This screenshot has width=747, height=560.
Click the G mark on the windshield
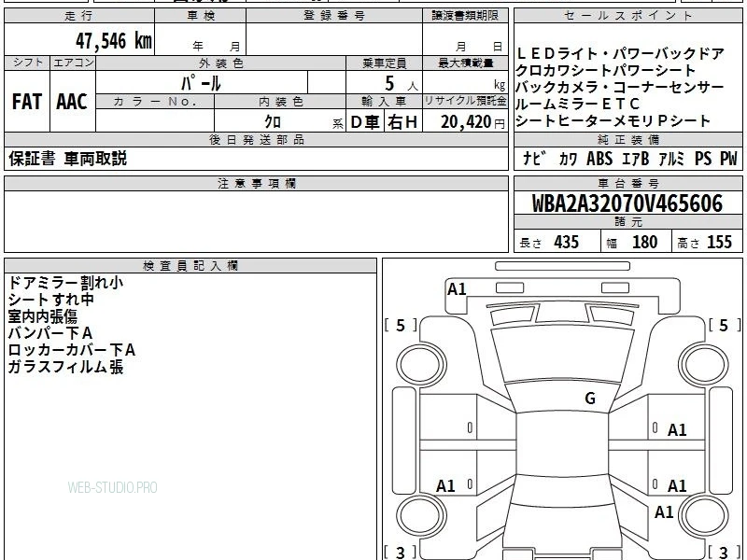(590, 399)
